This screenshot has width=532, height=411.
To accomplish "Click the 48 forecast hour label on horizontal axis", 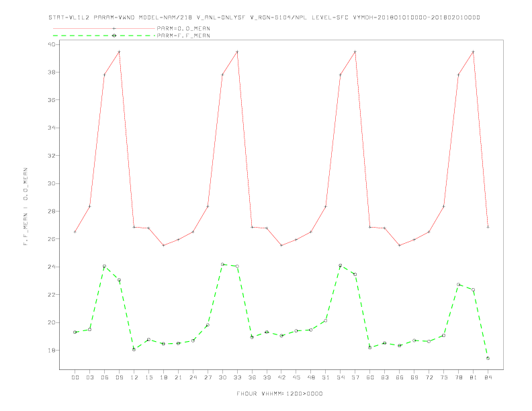I will (311, 377).
